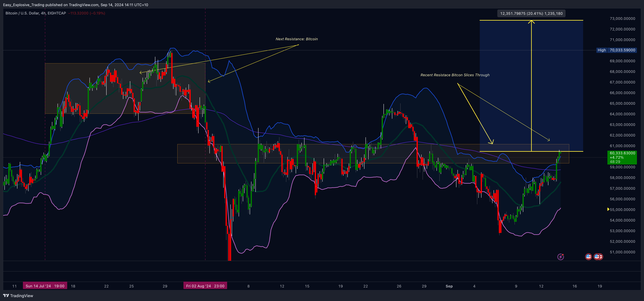
Task: Click the measurement label '12,351.79875 (20.41%) 1,235,180'
Action: point(531,14)
